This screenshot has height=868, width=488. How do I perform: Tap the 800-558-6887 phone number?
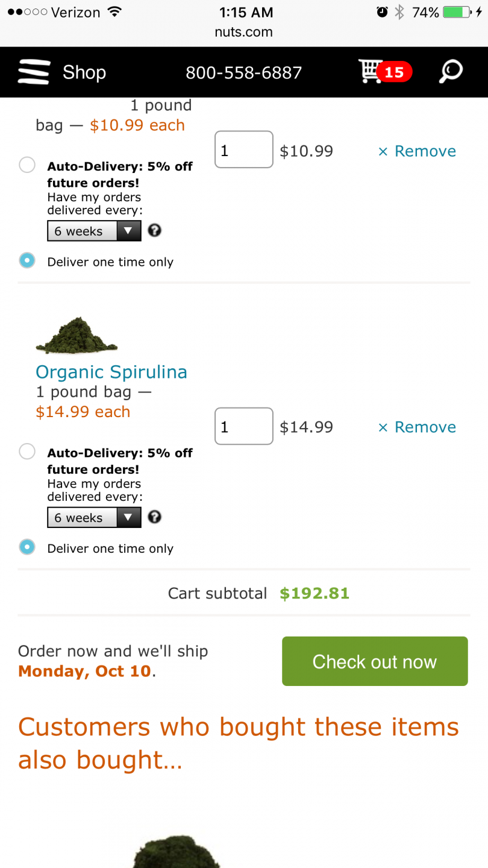(243, 72)
